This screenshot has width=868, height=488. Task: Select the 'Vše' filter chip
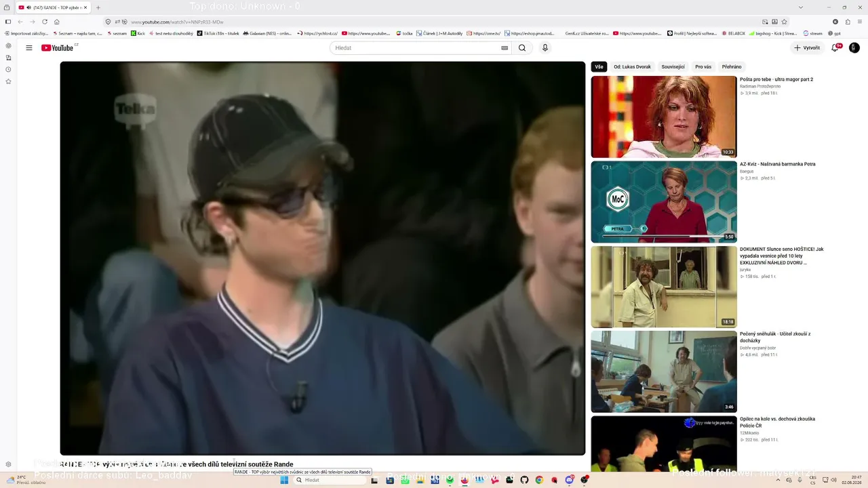pyautogui.click(x=599, y=67)
